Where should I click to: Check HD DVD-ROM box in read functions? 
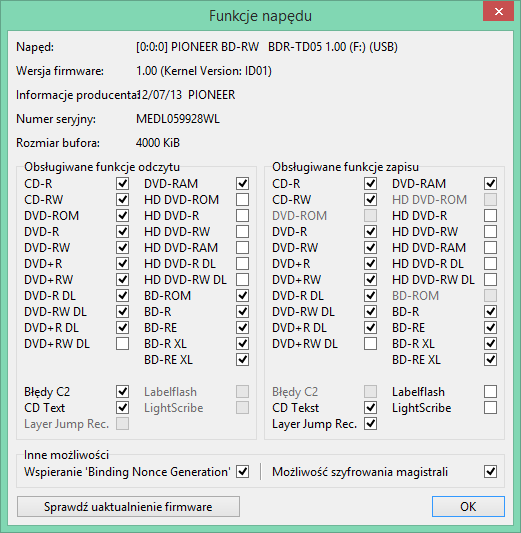[242, 200]
